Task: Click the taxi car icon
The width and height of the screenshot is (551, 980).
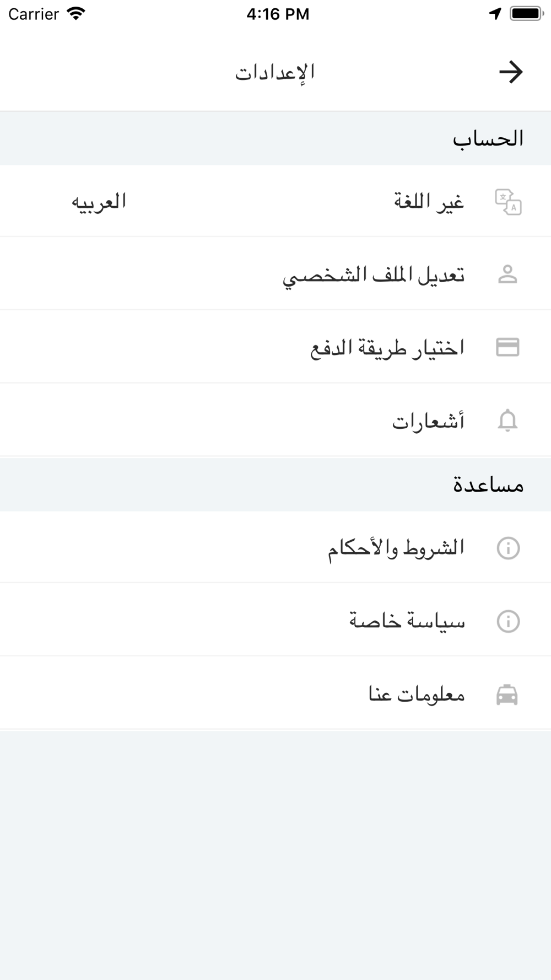Action: pyautogui.click(x=507, y=694)
